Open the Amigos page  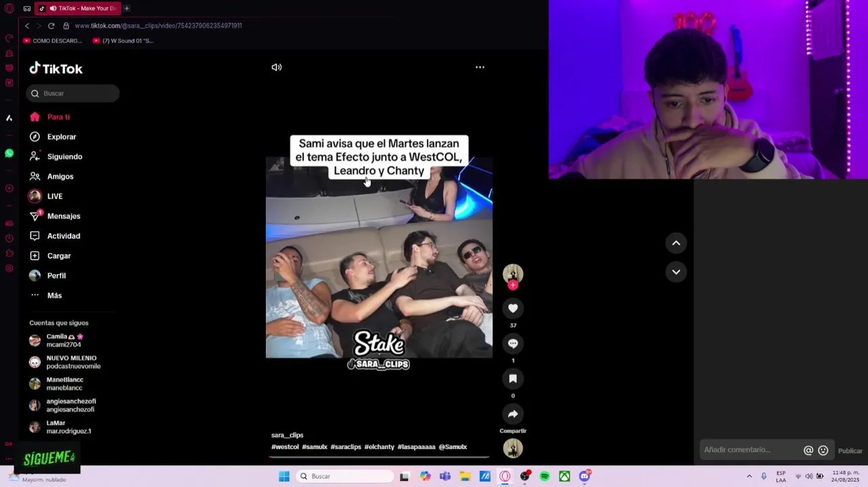pos(51,177)
